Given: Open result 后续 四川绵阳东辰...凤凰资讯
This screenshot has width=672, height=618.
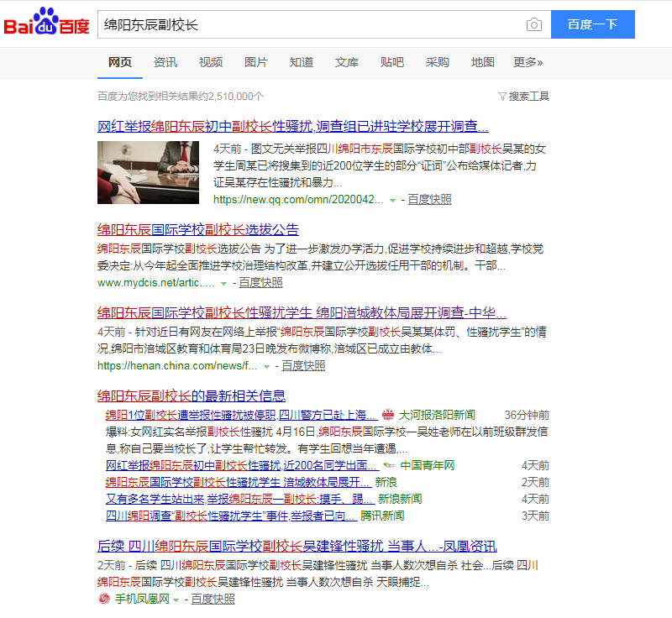Looking at the screenshot, I should [x=297, y=546].
